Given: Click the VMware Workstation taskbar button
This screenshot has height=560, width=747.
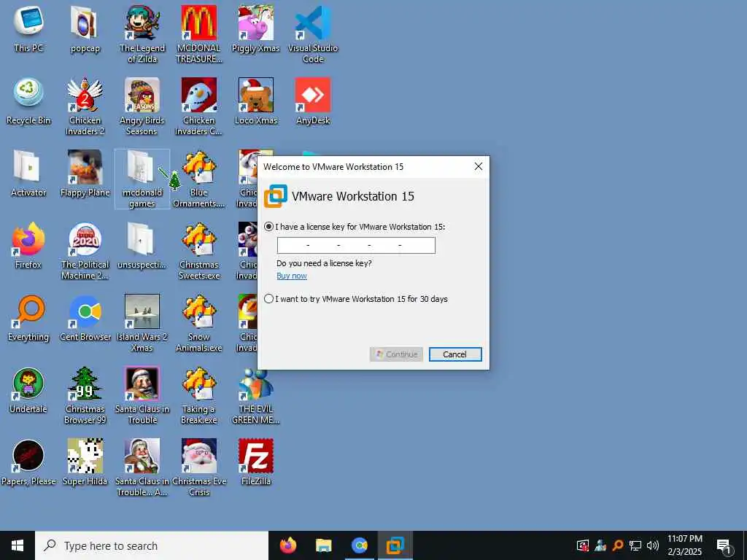Looking at the screenshot, I should point(395,545).
